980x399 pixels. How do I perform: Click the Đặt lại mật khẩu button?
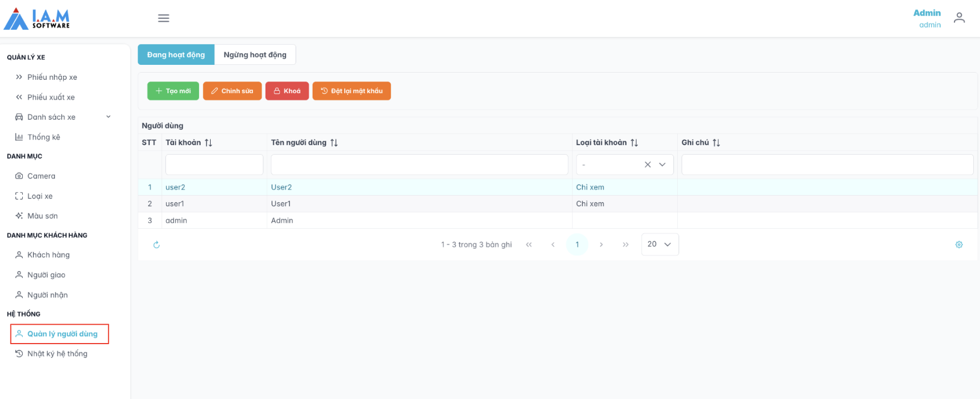point(351,91)
